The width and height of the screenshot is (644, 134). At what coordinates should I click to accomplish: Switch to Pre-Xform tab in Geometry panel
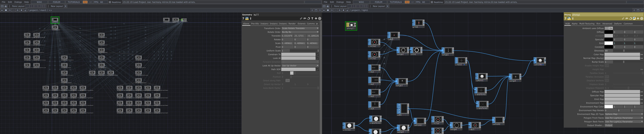[x=255, y=24]
